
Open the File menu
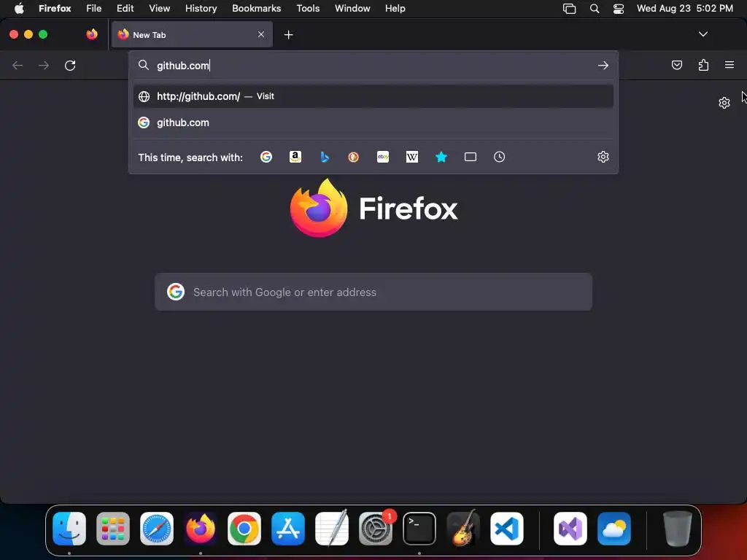click(x=94, y=8)
